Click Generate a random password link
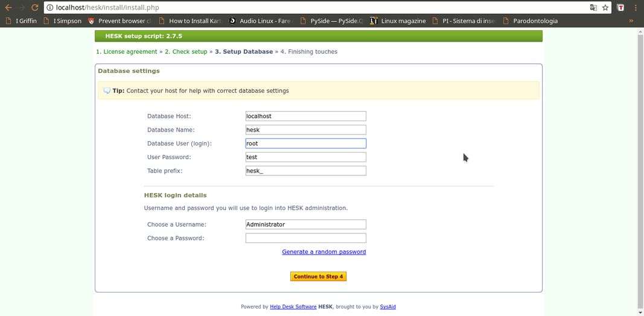This screenshot has height=316, width=644. click(324, 252)
